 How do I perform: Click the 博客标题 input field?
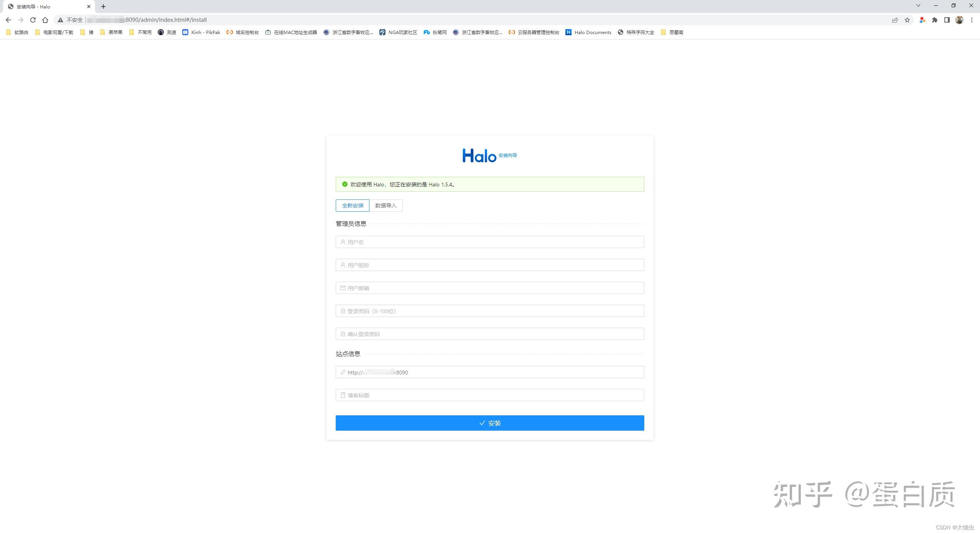[x=490, y=395]
